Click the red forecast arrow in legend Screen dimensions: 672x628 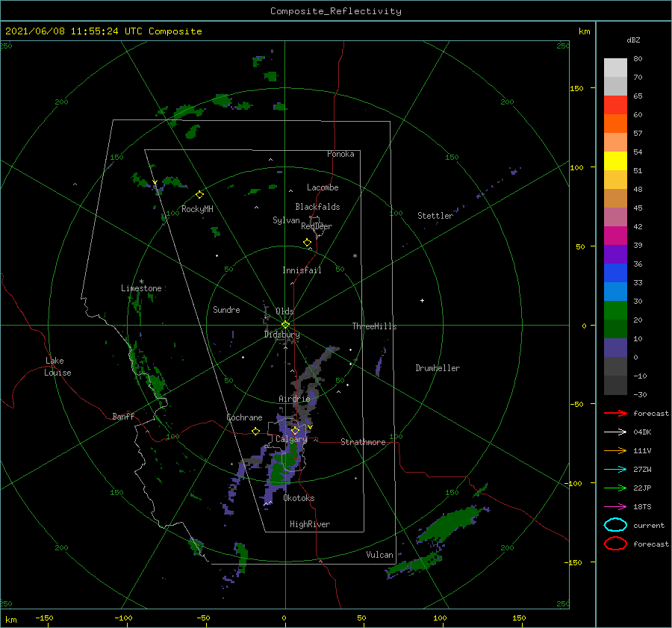(x=615, y=413)
